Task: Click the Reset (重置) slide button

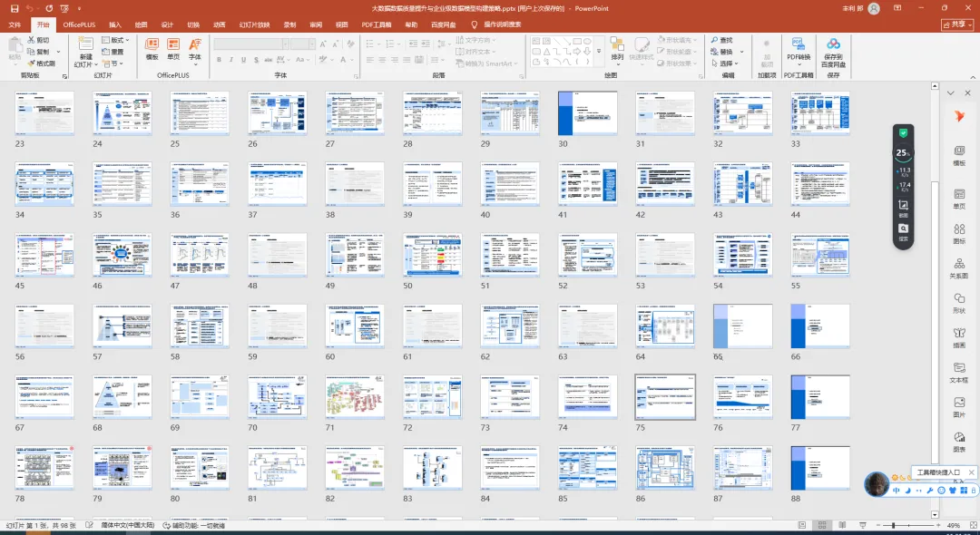Action: click(x=113, y=52)
